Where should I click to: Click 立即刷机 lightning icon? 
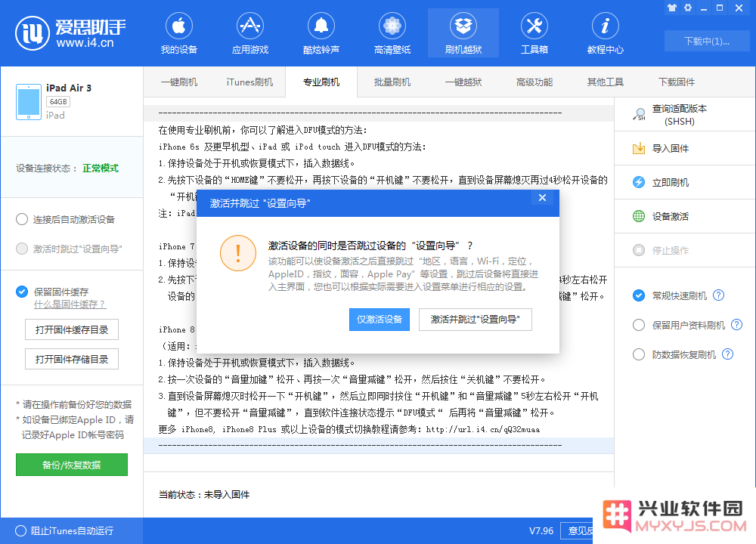point(639,182)
